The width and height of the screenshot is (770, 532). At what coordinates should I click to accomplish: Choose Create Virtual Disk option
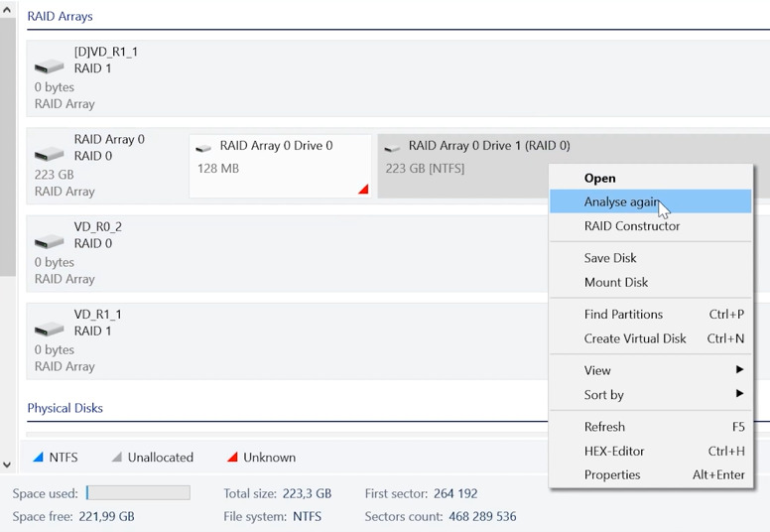[651, 338]
